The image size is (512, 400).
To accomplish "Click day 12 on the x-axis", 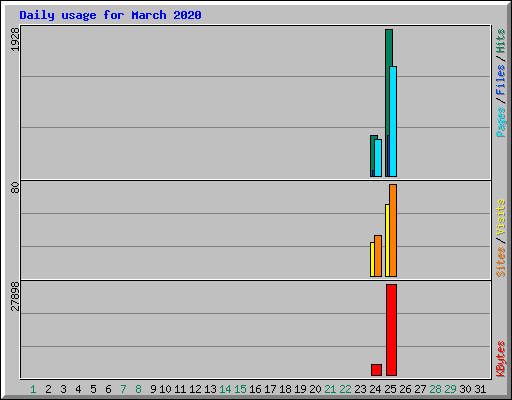I will tap(195, 389).
